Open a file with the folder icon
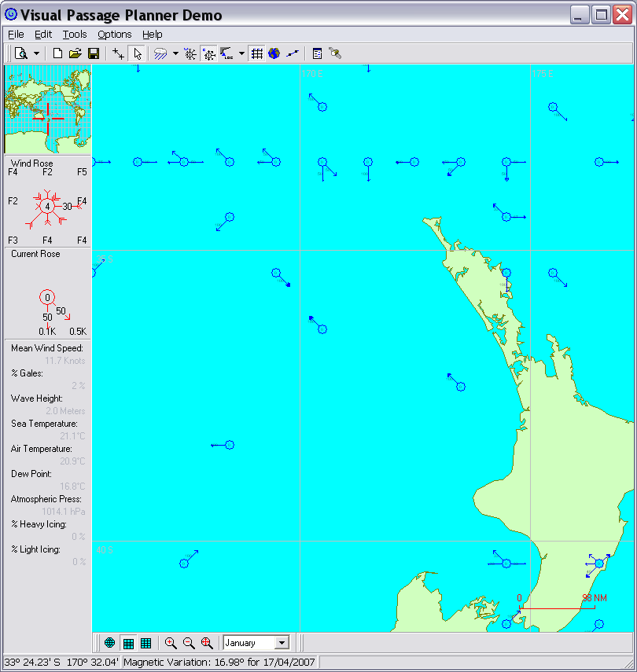The width and height of the screenshot is (637, 672). click(x=75, y=53)
